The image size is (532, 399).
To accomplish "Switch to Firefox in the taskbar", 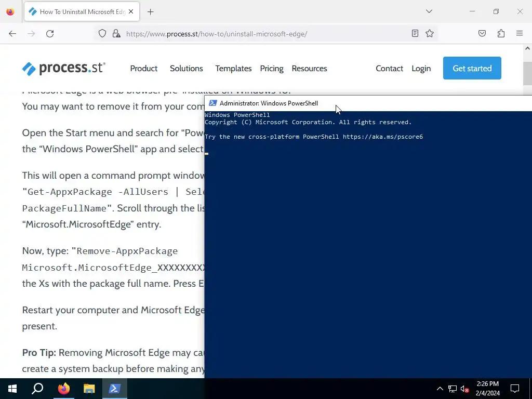I will click(x=63, y=389).
